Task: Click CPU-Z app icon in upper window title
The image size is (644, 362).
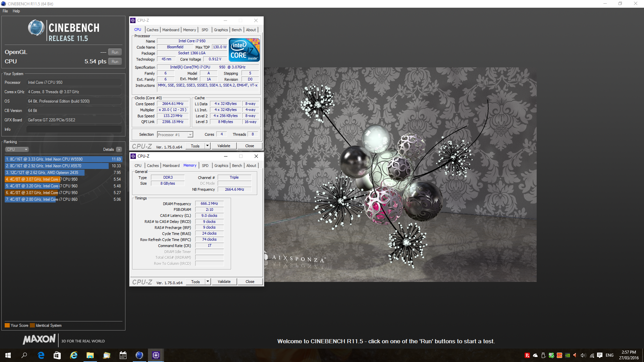Action: (x=133, y=20)
